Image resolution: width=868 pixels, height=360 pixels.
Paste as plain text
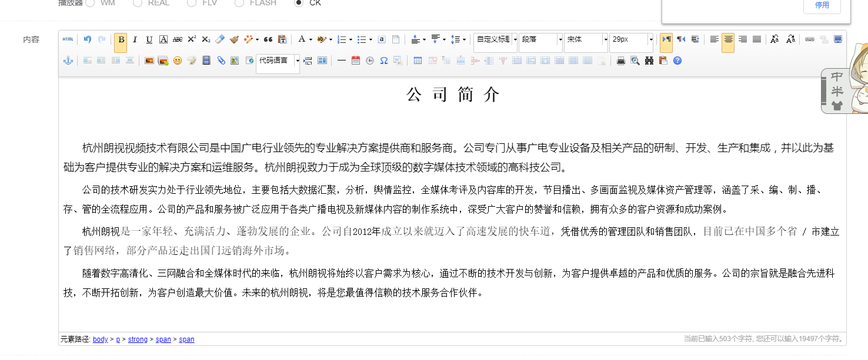tap(282, 39)
